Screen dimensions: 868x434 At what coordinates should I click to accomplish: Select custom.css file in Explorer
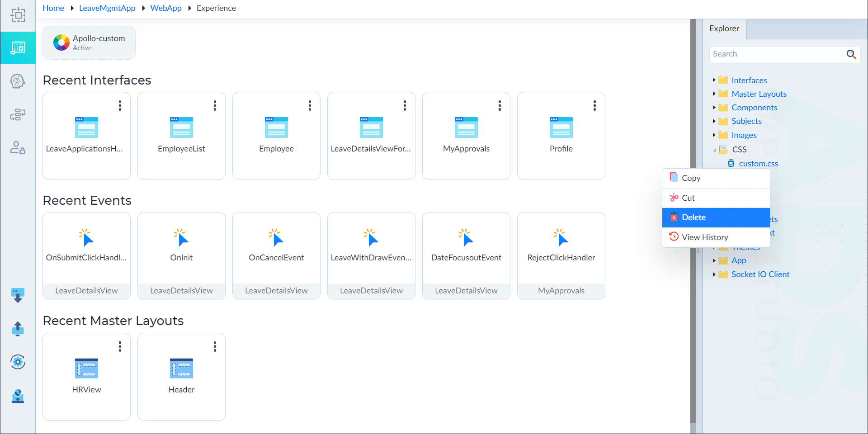click(758, 164)
